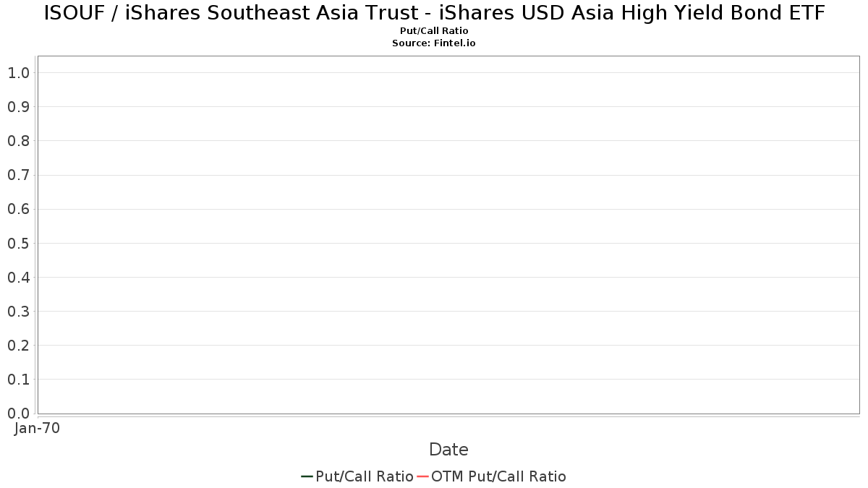Click the 0.0 y-axis label
The height and width of the screenshot is (488, 868).
click(x=18, y=414)
